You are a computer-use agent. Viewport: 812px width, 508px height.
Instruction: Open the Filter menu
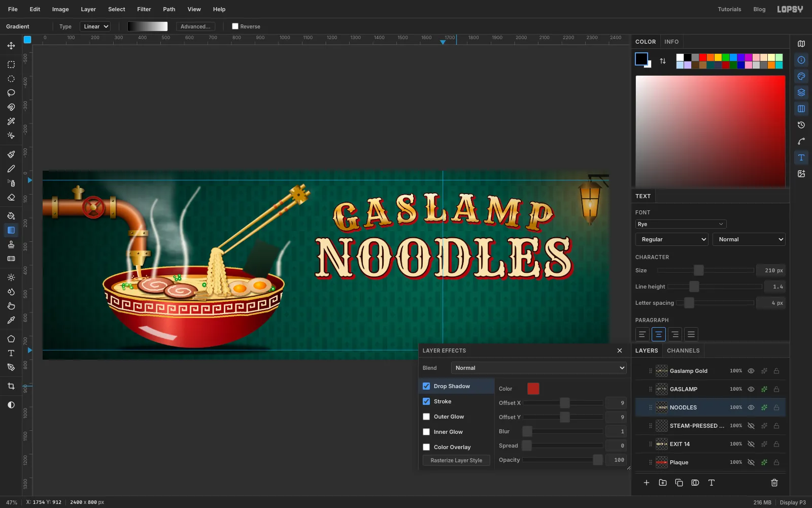[144, 9]
